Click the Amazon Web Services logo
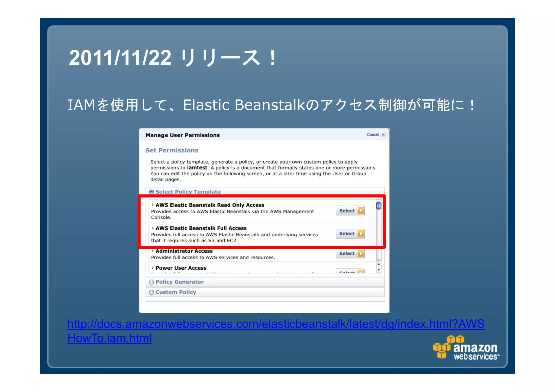 466,348
